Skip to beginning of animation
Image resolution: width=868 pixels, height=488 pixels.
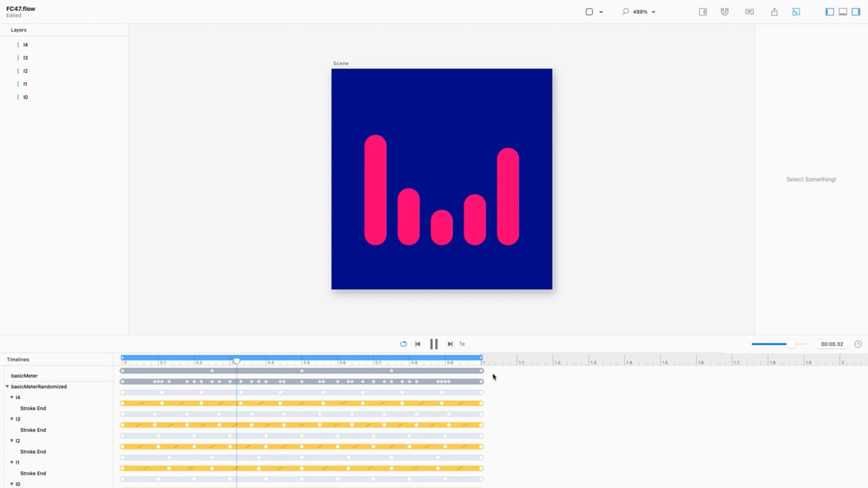click(418, 344)
